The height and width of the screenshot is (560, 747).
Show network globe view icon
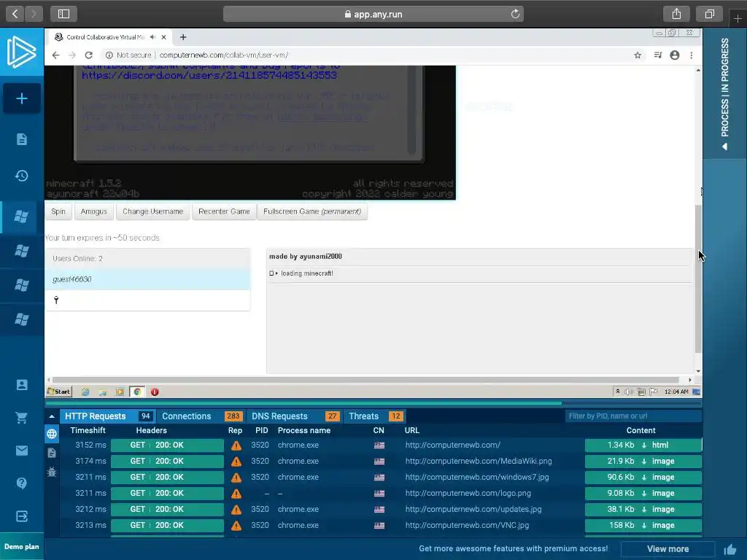click(52, 434)
